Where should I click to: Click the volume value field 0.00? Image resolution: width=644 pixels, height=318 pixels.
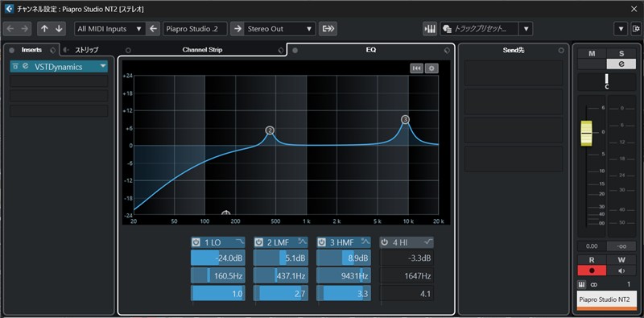click(x=592, y=246)
